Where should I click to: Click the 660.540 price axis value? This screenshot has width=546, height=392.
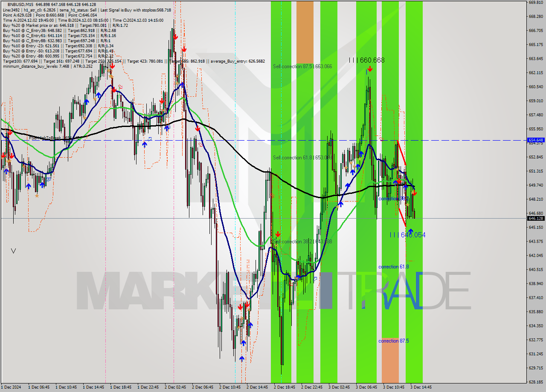(x=536, y=86)
